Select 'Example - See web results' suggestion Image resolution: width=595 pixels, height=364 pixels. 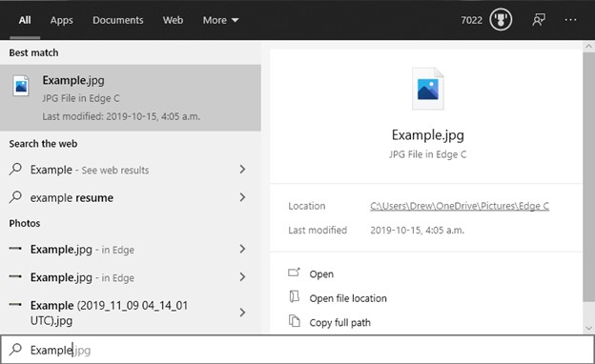click(x=131, y=170)
